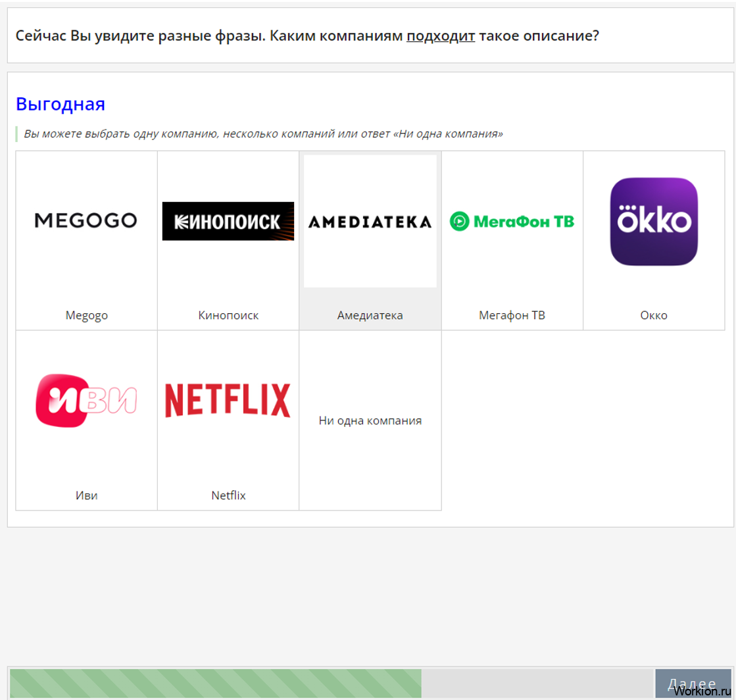This screenshot has height=700, width=736.
Task: Select the МегаФон ТВ logo
Action: pos(512,221)
